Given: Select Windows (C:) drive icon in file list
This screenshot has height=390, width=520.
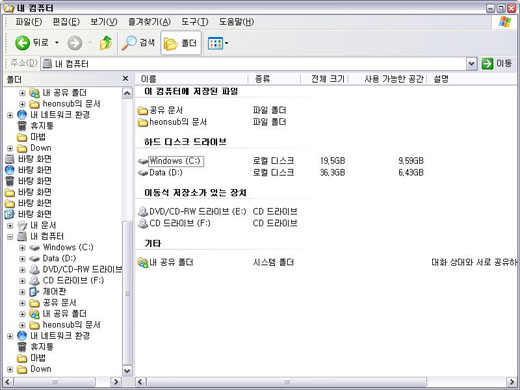Looking at the screenshot, I should 143,161.
